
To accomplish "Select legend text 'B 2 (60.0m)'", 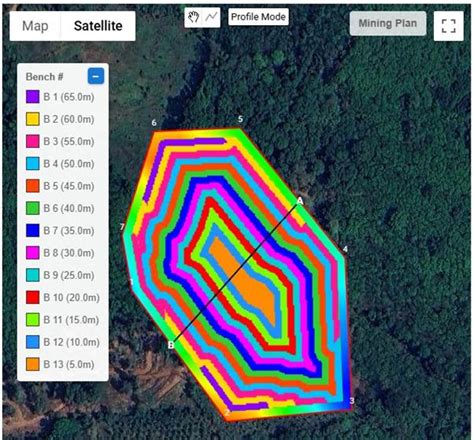I will (69, 119).
